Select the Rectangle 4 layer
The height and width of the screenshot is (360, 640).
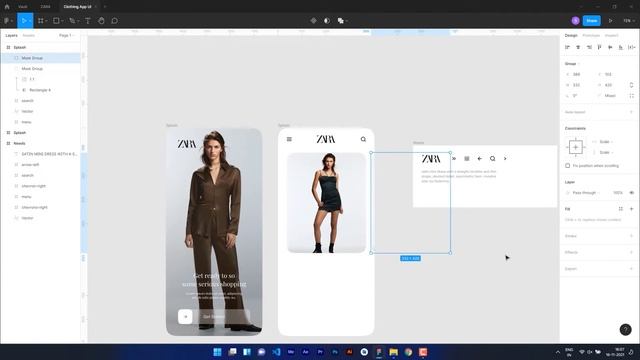point(40,90)
